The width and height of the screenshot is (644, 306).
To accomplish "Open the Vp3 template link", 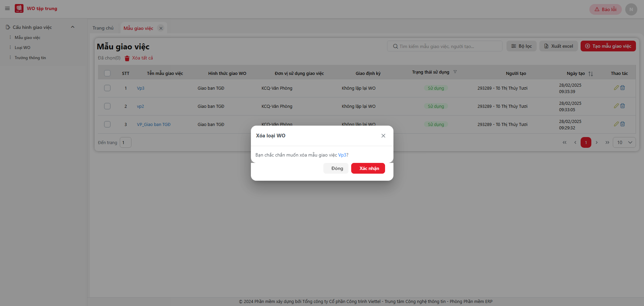I will (141, 88).
